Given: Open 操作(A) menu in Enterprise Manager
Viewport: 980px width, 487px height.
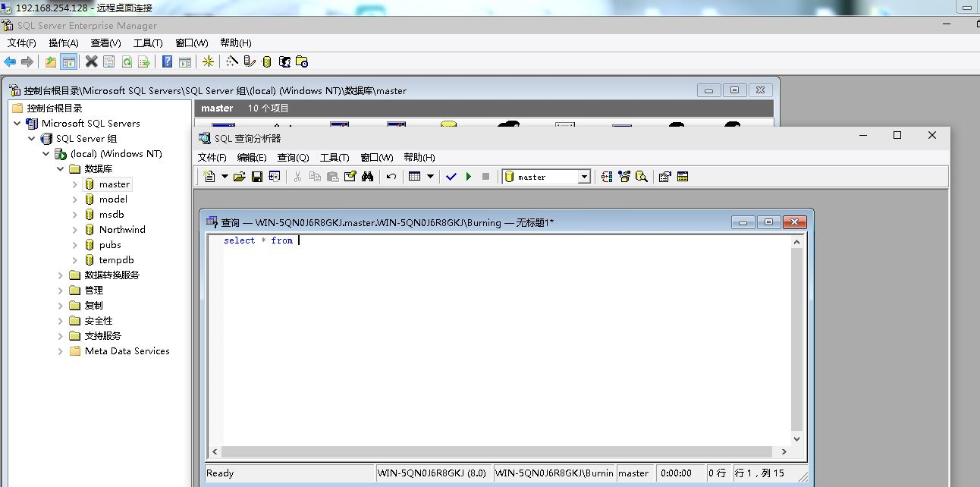Looking at the screenshot, I should pyautogui.click(x=64, y=43).
